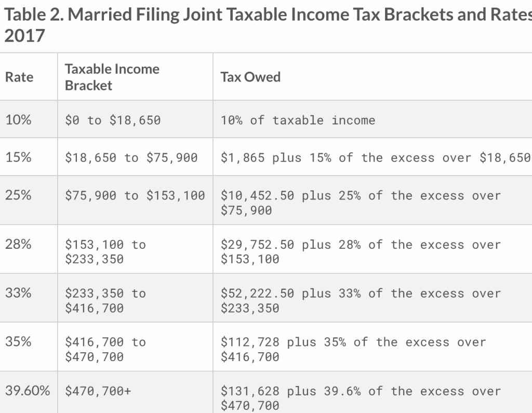This screenshot has height=413, width=532.
Task: Select the $52,222.50 plus 33% tax cell
Action: tap(361, 301)
